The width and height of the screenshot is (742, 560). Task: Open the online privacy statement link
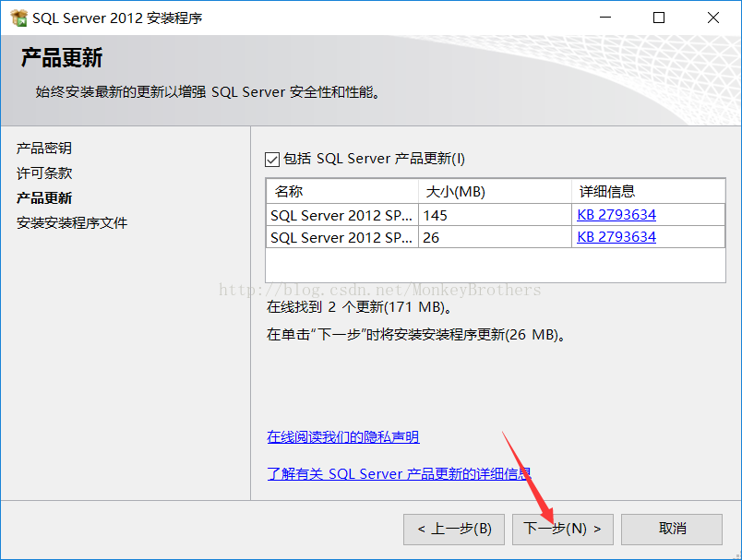tap(343, 437)
